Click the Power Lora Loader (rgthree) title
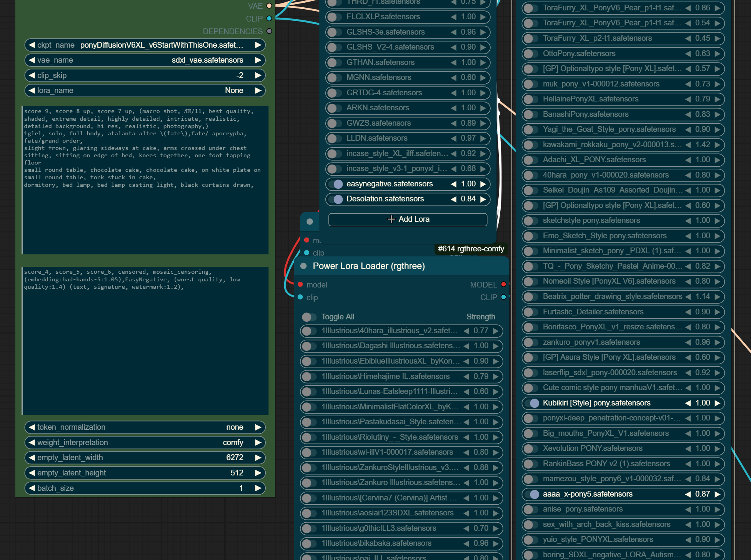The image size is (751, 560). coord(369,266)
